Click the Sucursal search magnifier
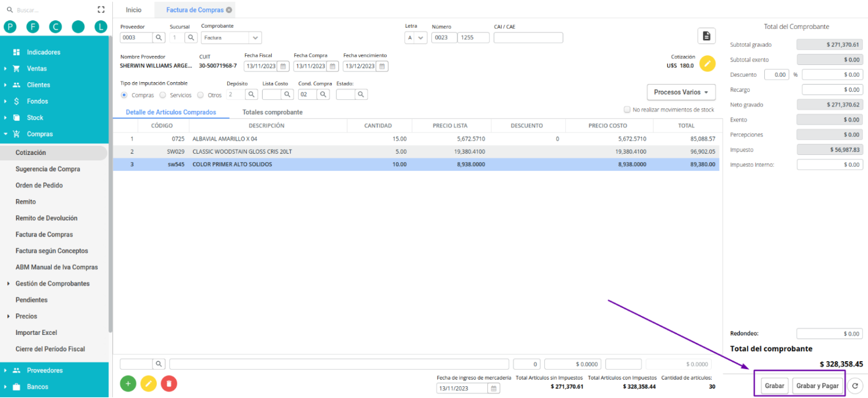Screen dimensions: 868x398 [191, 37]
